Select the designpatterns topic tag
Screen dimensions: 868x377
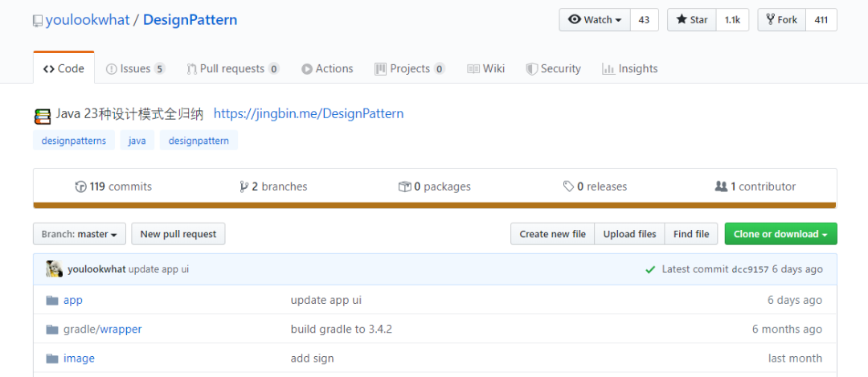point(74,141)
